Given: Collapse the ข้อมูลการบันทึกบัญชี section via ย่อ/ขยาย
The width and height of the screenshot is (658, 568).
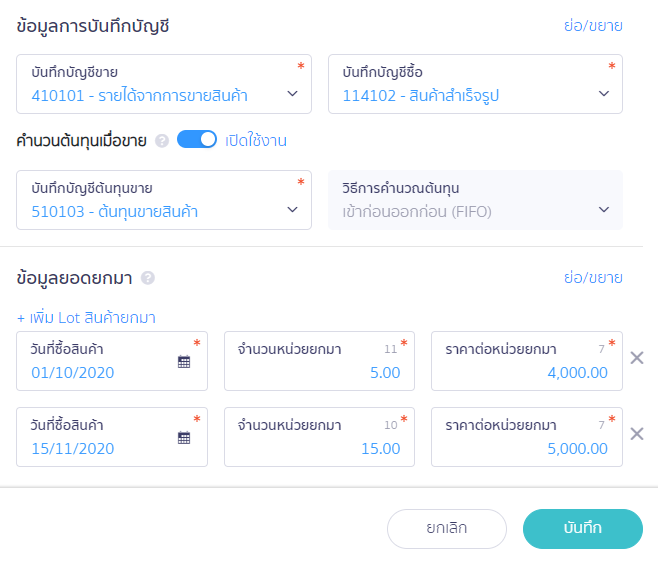Looking at the screenshot, I should [x=593, y=26].
